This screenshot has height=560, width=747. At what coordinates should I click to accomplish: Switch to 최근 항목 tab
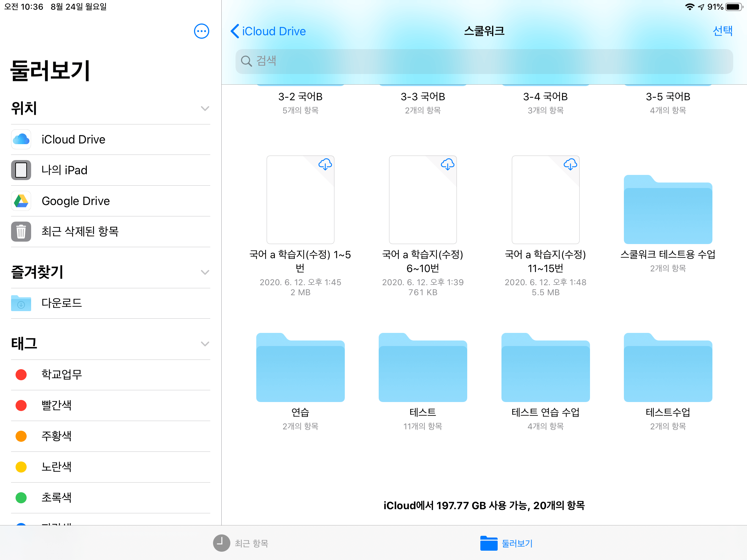coord(241,543)
